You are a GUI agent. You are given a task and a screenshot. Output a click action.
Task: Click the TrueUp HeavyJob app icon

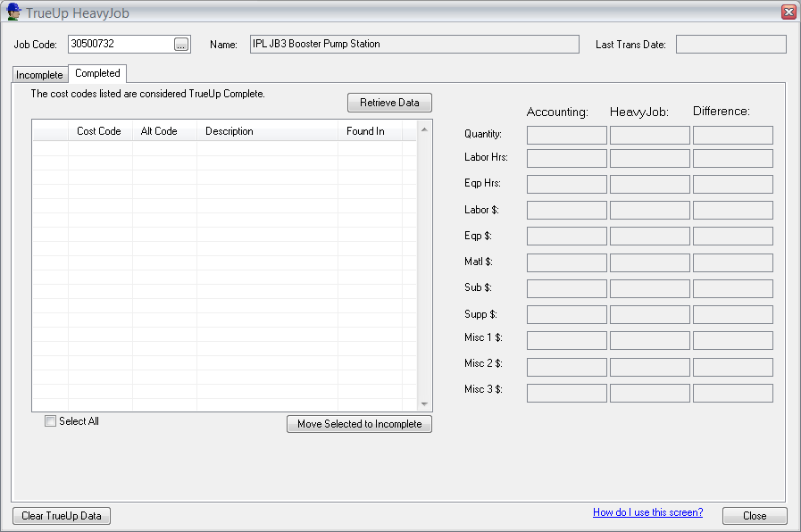(x=13, y=12)
